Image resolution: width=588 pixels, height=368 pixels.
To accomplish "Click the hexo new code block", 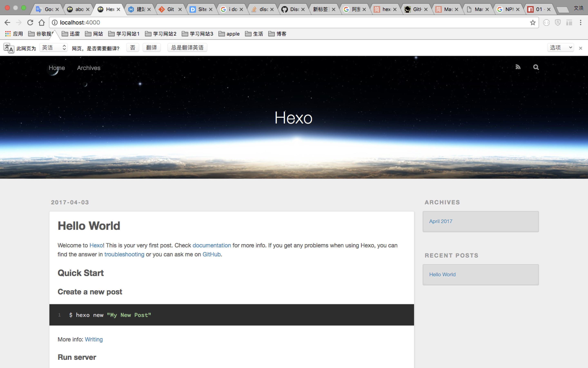I will tap(232, 315).
